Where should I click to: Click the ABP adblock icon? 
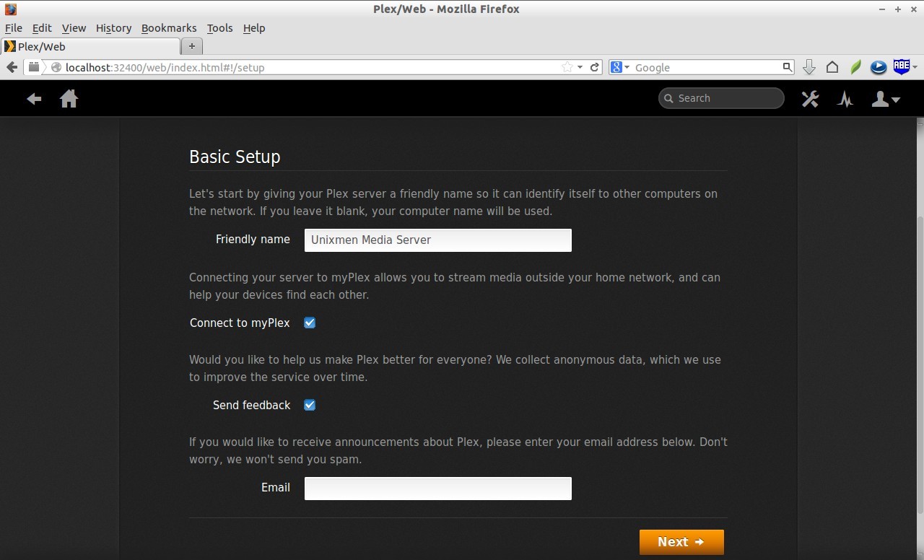click(x=901, y=66)
